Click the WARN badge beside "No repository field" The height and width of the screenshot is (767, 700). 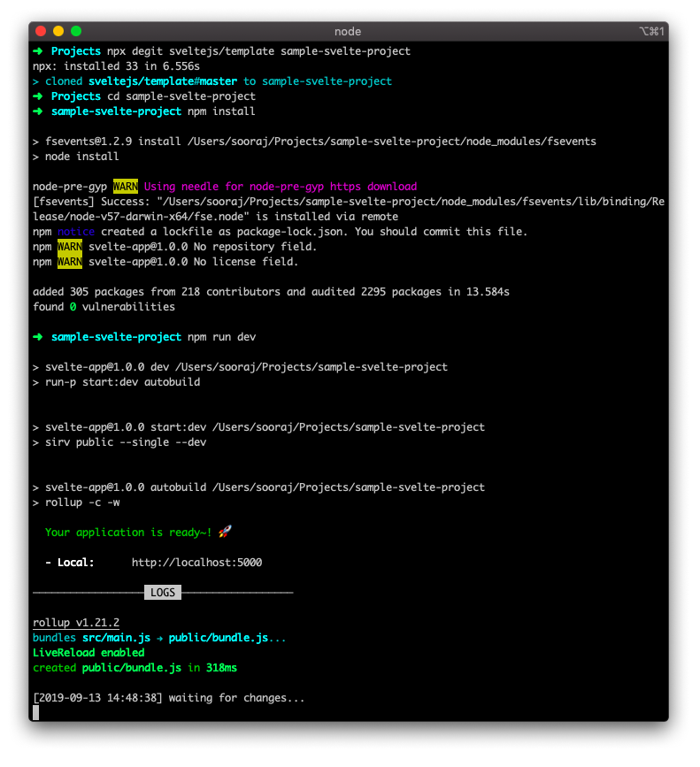(x=70, y=247)
